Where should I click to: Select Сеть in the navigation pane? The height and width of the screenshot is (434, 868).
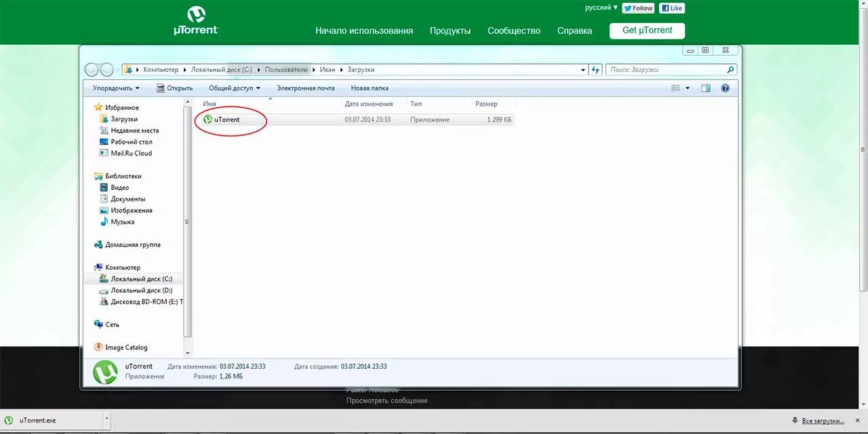[112, 325]
